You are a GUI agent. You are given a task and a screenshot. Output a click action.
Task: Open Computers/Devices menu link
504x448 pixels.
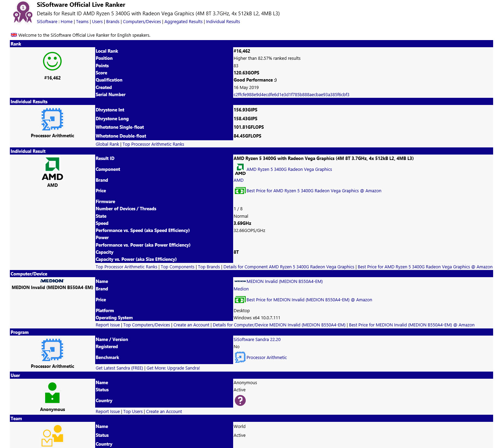tap(142, 22)
